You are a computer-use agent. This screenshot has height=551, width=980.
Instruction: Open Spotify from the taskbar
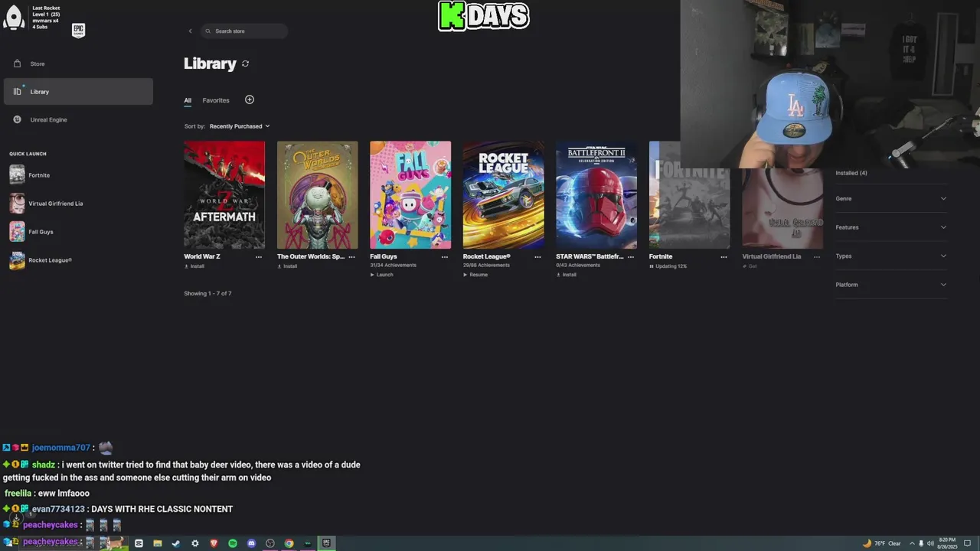pos(233,543)
